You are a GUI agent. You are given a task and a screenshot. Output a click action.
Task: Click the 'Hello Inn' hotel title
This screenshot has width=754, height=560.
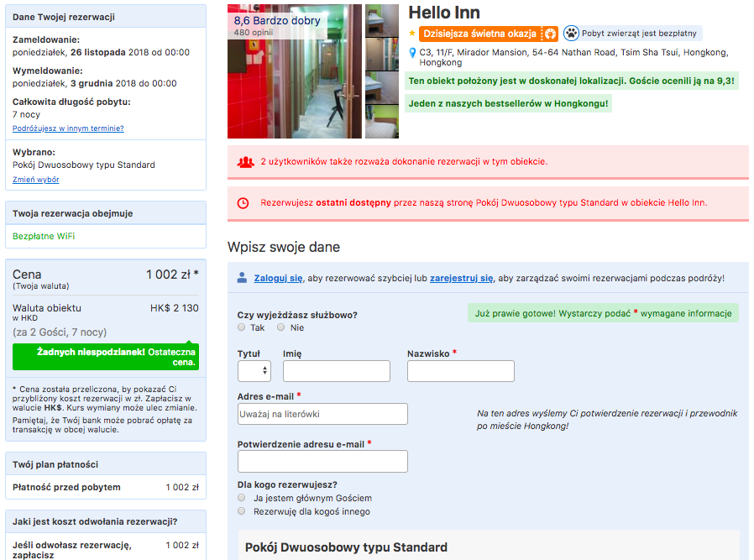(x=444, y=13)
